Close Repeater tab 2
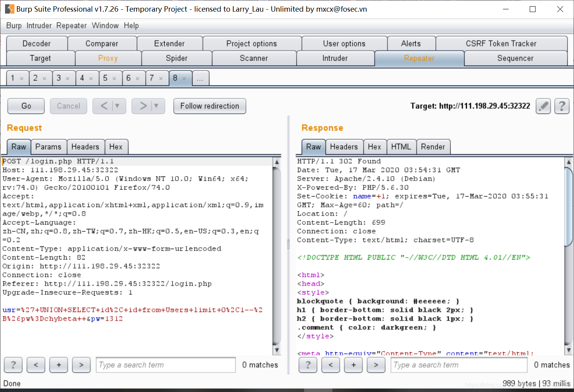574x392 pixels. 45,78
